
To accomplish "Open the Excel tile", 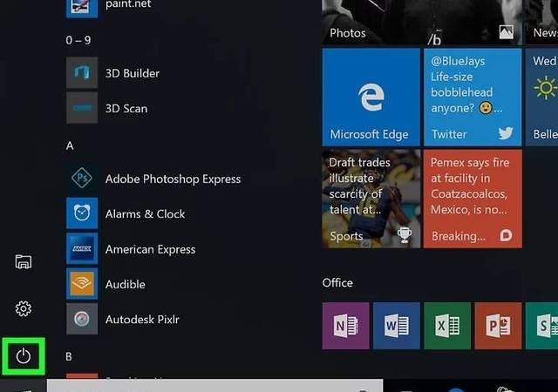I will tap(447, 326).
